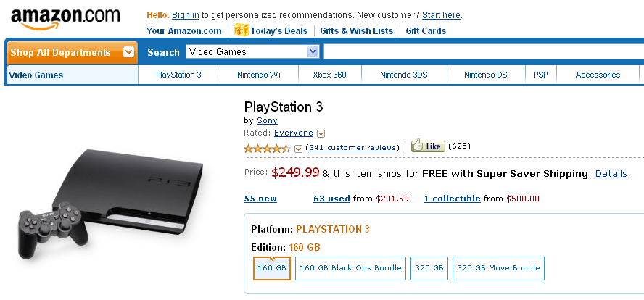Expand the Shop All Departments arrow
The image size is (644, 300).
pos(129,52)
